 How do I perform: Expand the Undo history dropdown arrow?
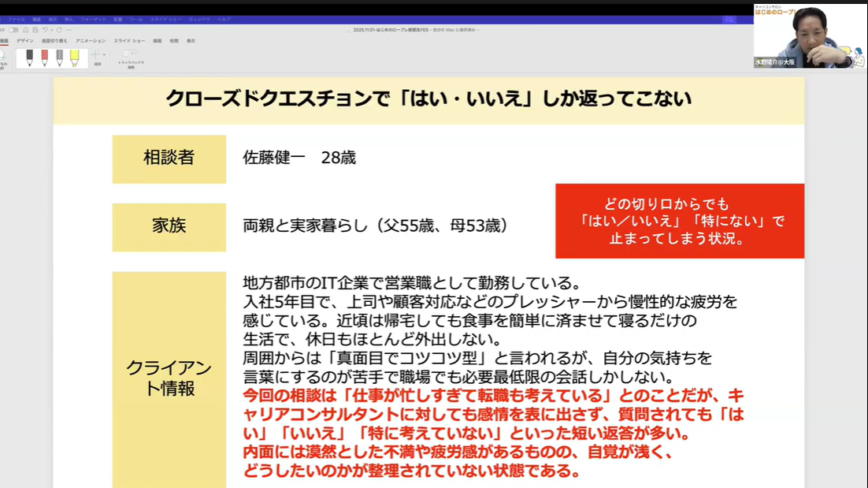(53, 30)
